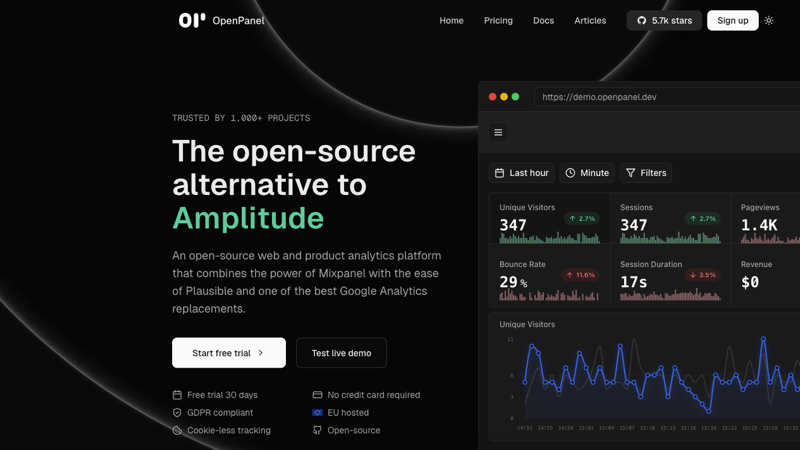Open the Articles page
This screenshot has width=800, height=450.
tap(590, 20)
